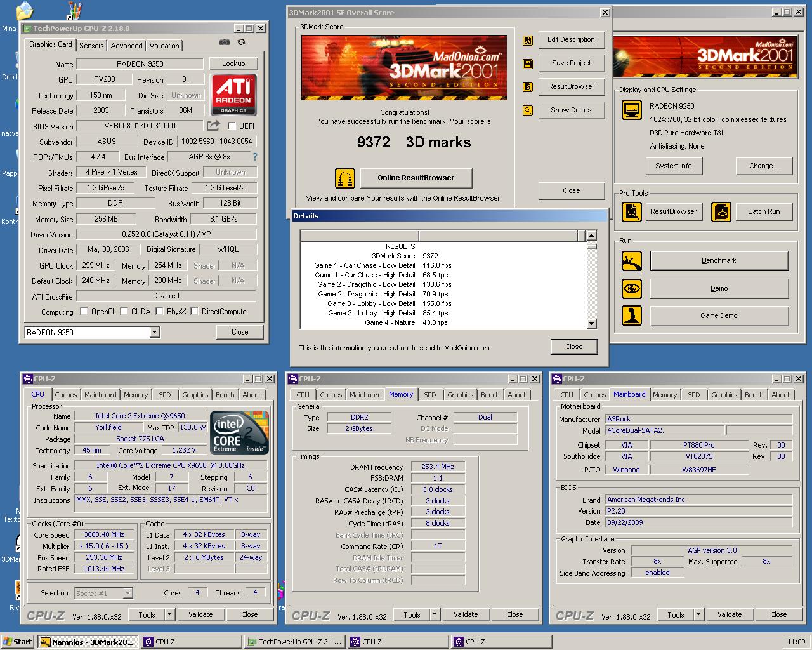The width and height of the screenshot is (812, 650).
Task: Click the Intel Core 2 Extreme logo
Action: (x=239, y=434)
